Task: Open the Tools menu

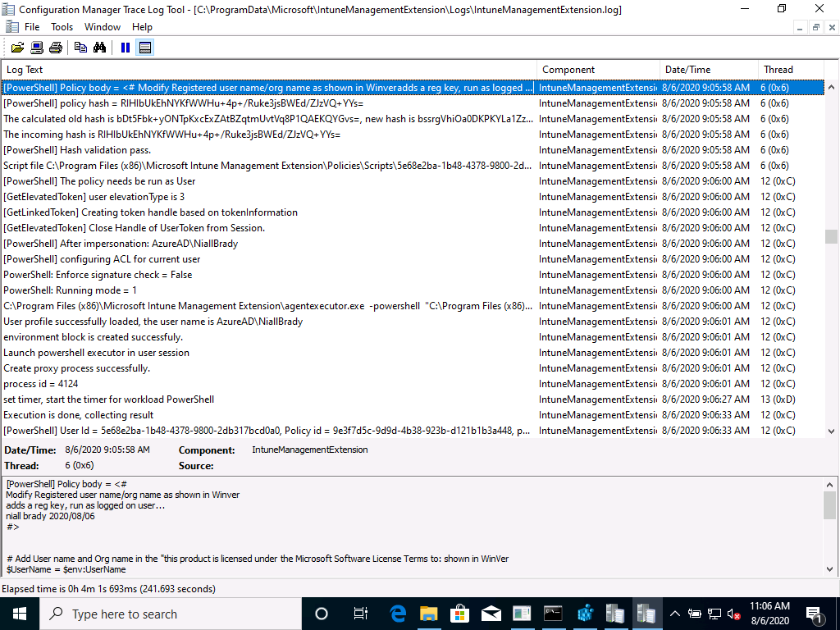Action: (x=62, y=27)
